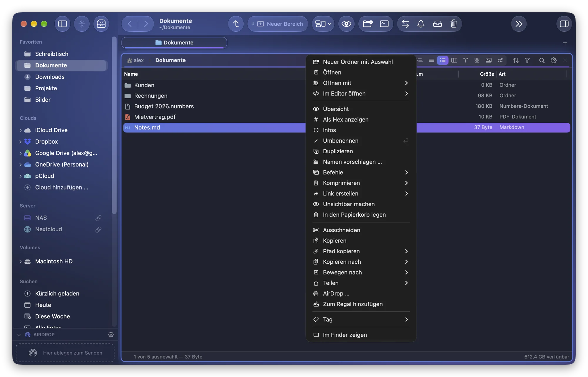Go back with the back arrow
The width and height of the screenshot is (588, 377).
(x=130, y=24)
